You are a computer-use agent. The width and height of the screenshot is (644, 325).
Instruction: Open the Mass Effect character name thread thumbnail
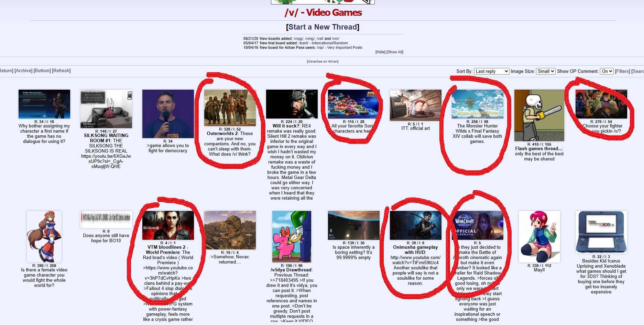tap(44, 104)
